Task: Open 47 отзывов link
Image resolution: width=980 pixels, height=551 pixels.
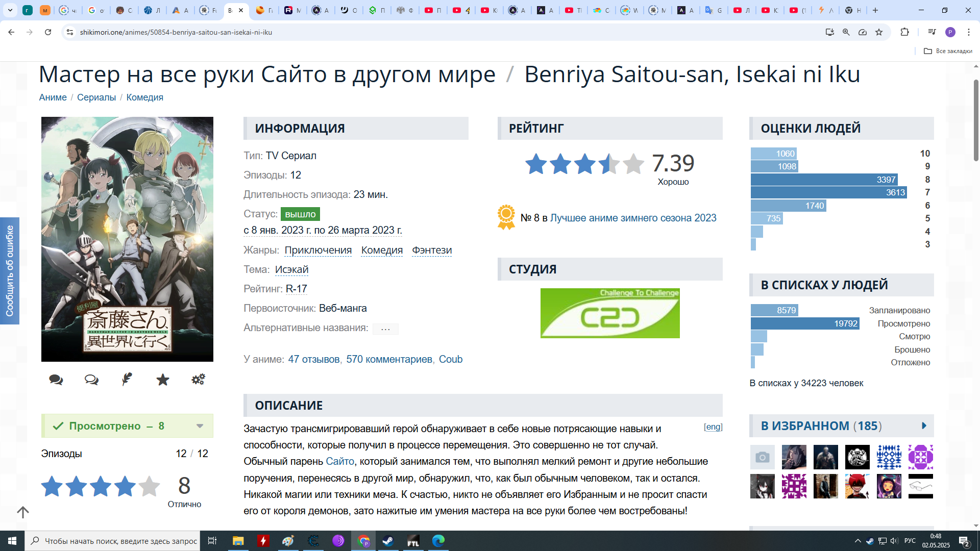Action: point(314,359)
